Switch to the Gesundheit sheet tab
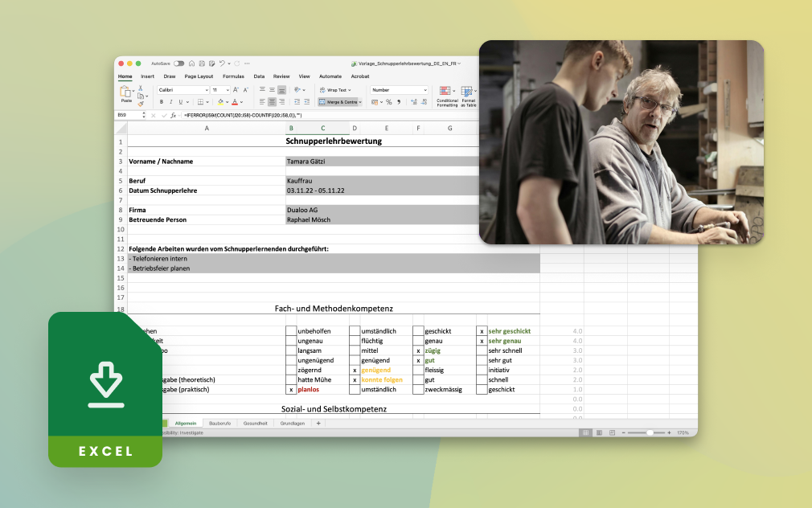 click(x=256, y=423)
